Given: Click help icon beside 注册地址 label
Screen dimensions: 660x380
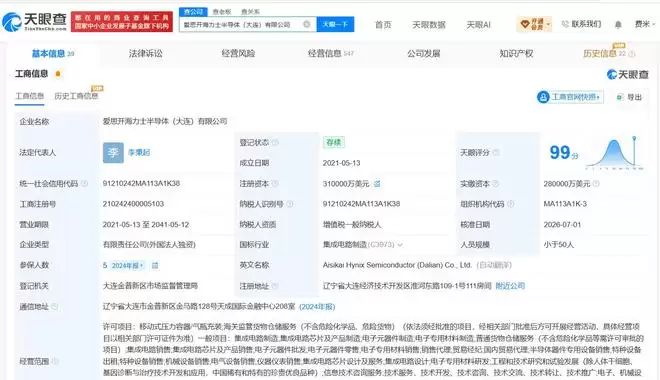Looking at the screenshot, I should click(x=274, y=286).
